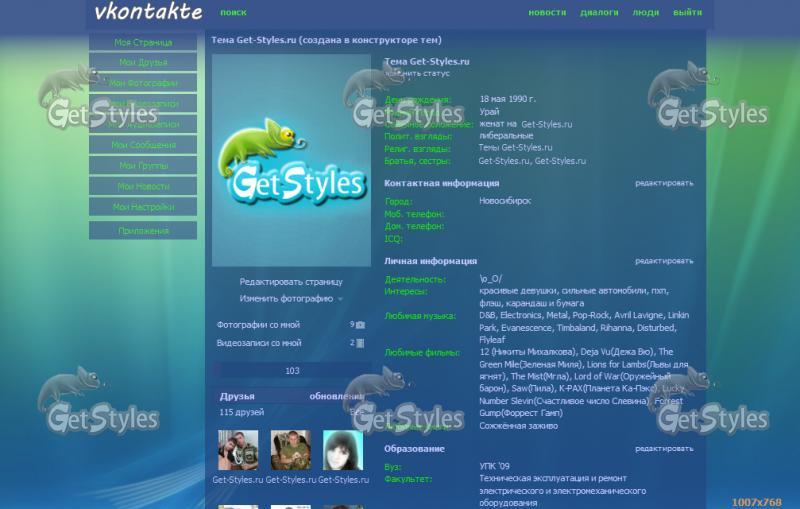The height and width of the screenshot is (509, 800).
Task: Open люди in the top navigation
Action: (645, 13)
